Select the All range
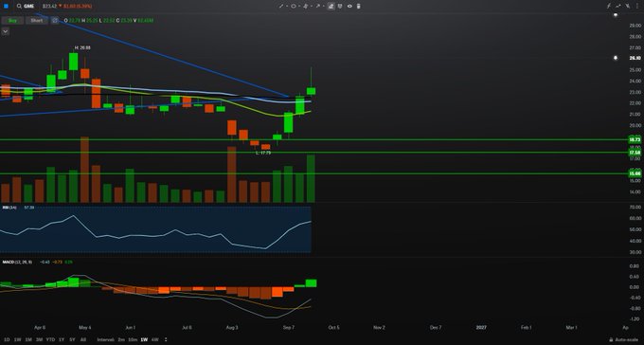This screenshot has width=644, height=345. [x=83, y=339]
